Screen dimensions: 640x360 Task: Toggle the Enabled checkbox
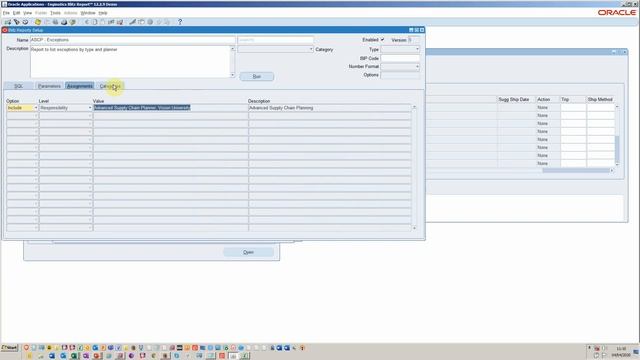point(382,40)
